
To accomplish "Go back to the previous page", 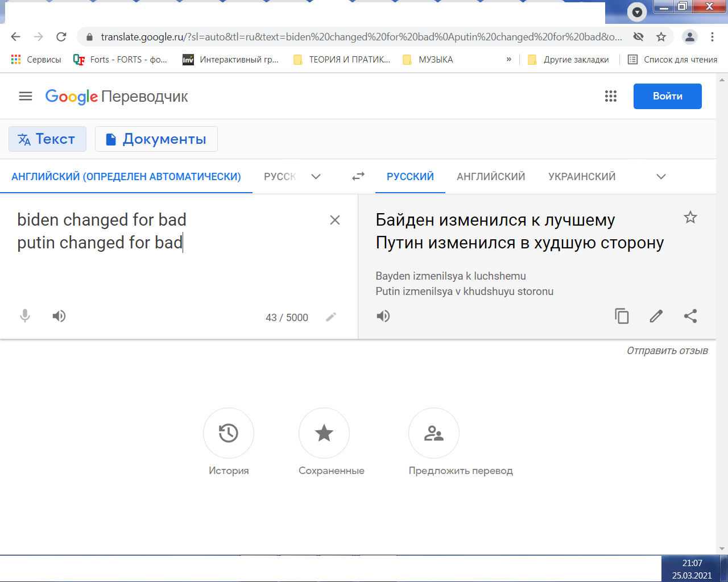I will tap(15, 37).
